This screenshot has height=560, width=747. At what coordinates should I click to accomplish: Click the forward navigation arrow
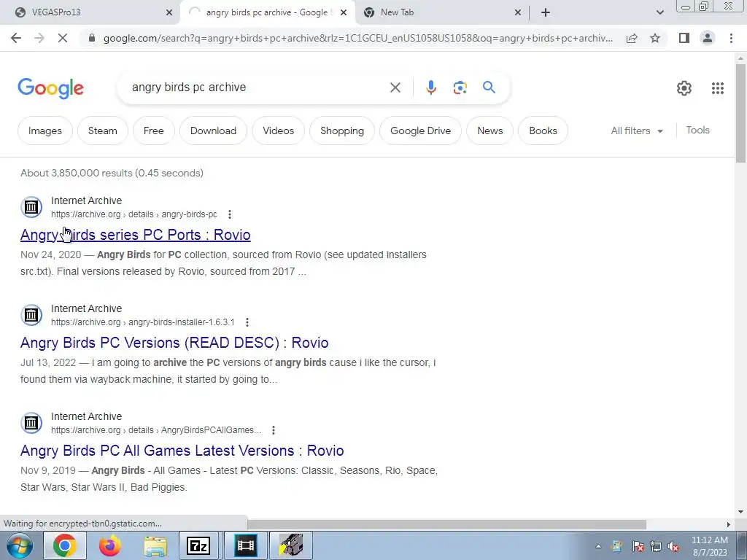tap(39, 38)
